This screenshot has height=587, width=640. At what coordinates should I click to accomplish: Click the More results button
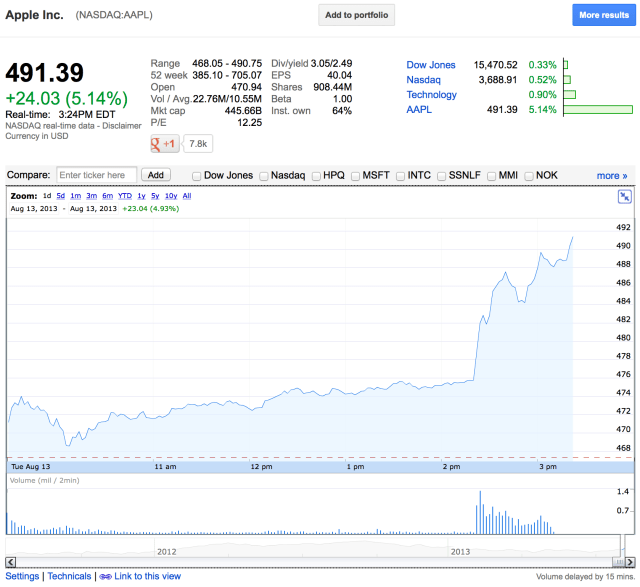coord(604,15)
